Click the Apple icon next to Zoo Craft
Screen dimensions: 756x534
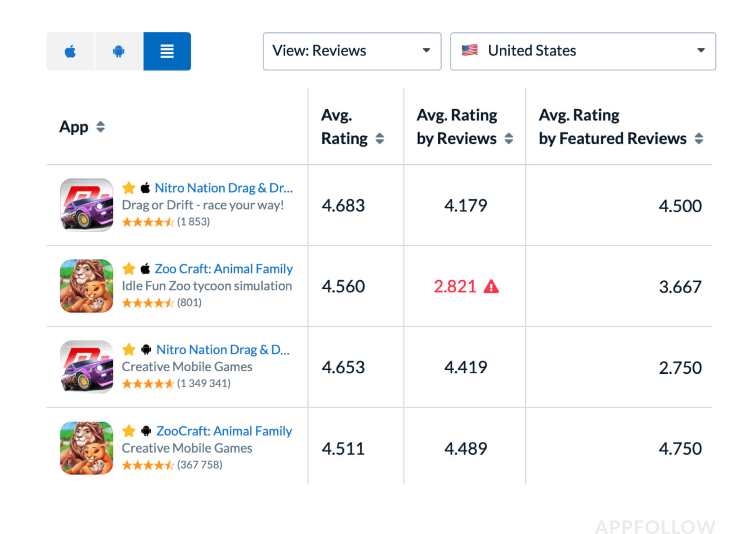coord(145,269)
